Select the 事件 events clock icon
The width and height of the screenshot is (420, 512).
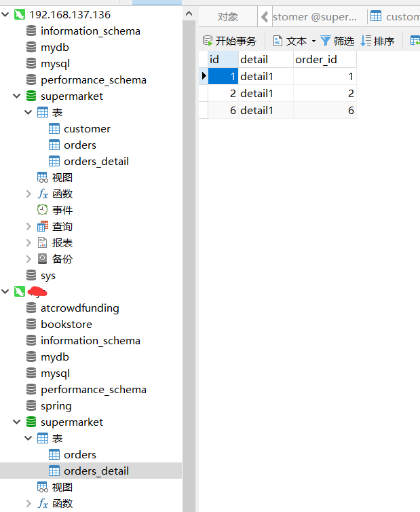43,210
